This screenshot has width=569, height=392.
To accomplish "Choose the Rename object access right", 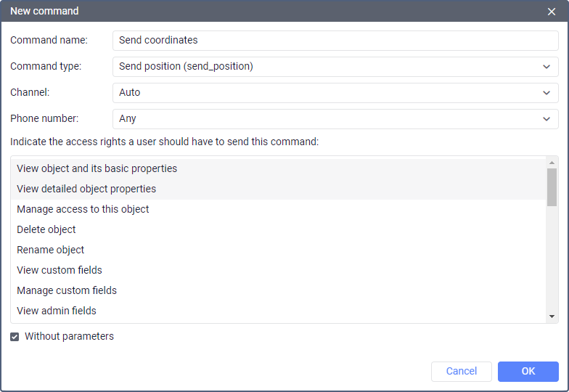I will click(50, 250).
